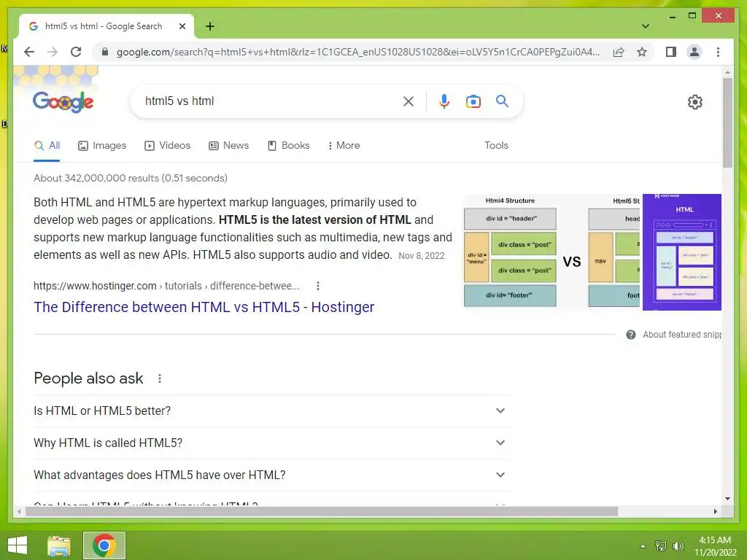Image resolution: width=747 pixels, height=560 pixels.
Task: Bookmark this page with the star icon
Action: coord(642,52)
